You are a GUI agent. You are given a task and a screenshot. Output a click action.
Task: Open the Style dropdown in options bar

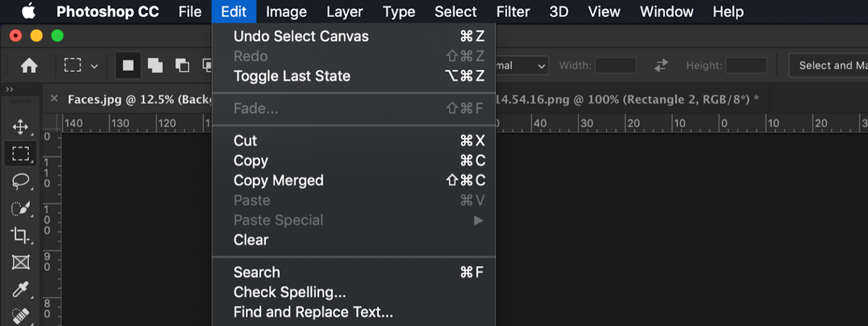tap(521, 66)
